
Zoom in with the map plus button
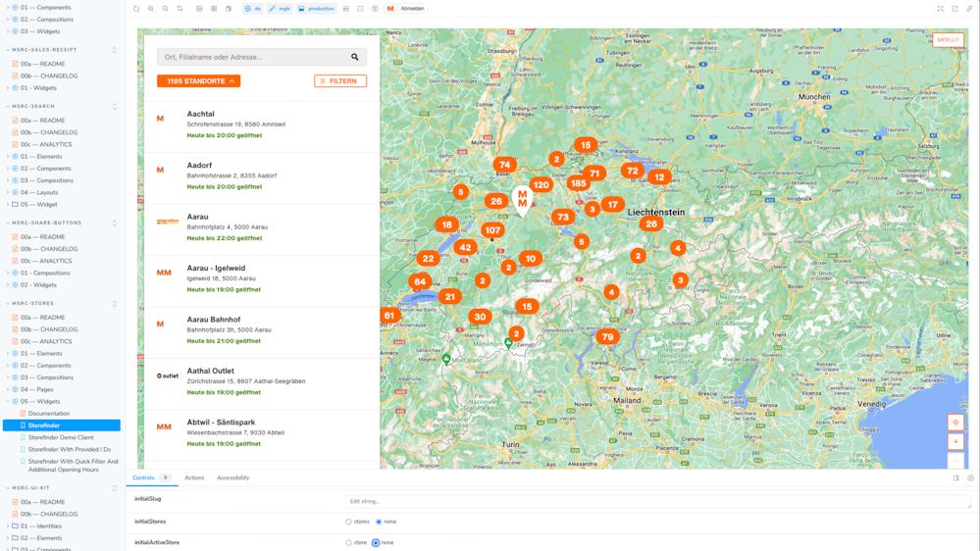(955, 441)
